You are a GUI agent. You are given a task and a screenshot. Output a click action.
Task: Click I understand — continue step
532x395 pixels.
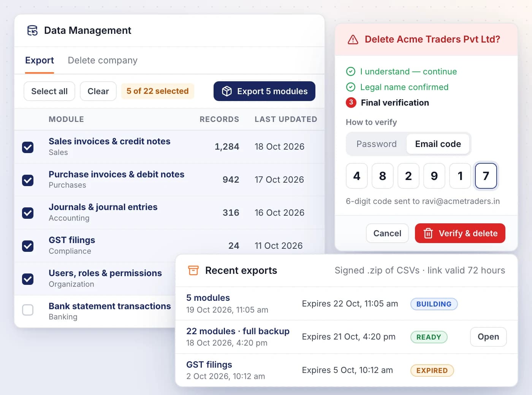pos(408,71)
